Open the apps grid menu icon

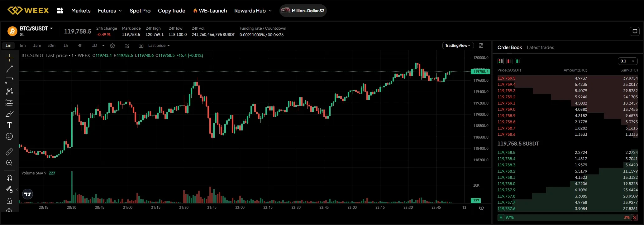[60, 11]
